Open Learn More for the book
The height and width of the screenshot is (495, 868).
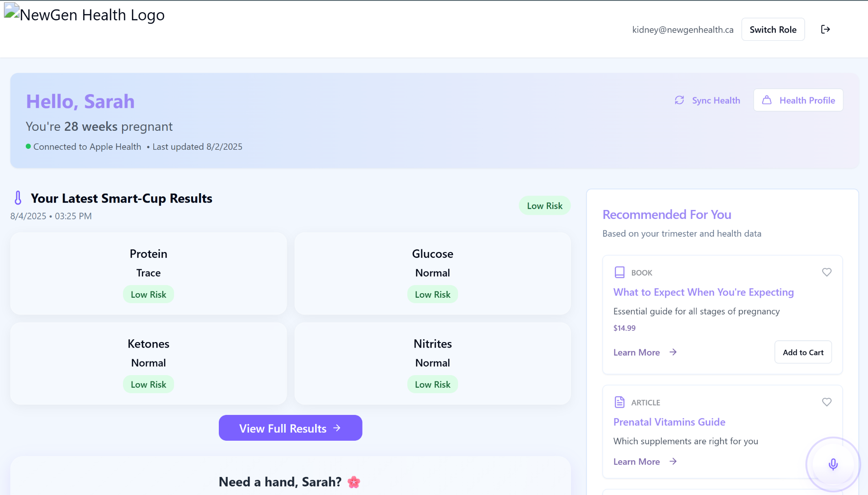coord(645,352)
